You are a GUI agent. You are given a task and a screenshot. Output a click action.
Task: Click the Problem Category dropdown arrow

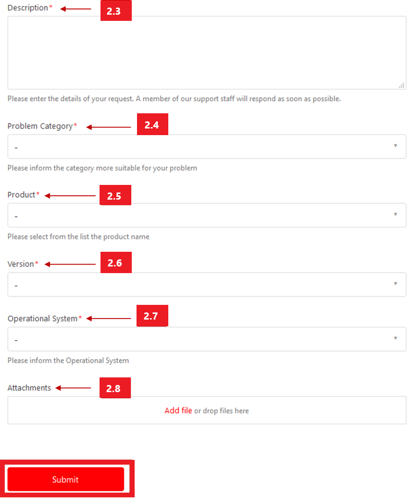tap(395, 146)
